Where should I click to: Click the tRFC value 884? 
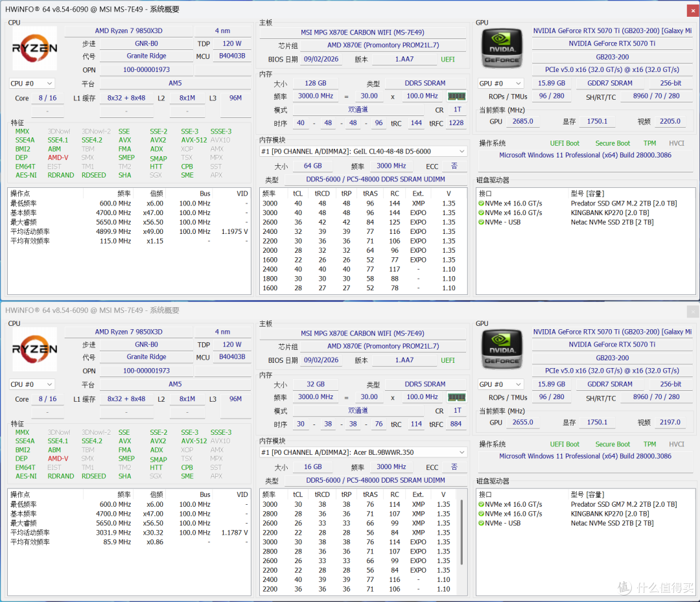(x=456, y=424)
